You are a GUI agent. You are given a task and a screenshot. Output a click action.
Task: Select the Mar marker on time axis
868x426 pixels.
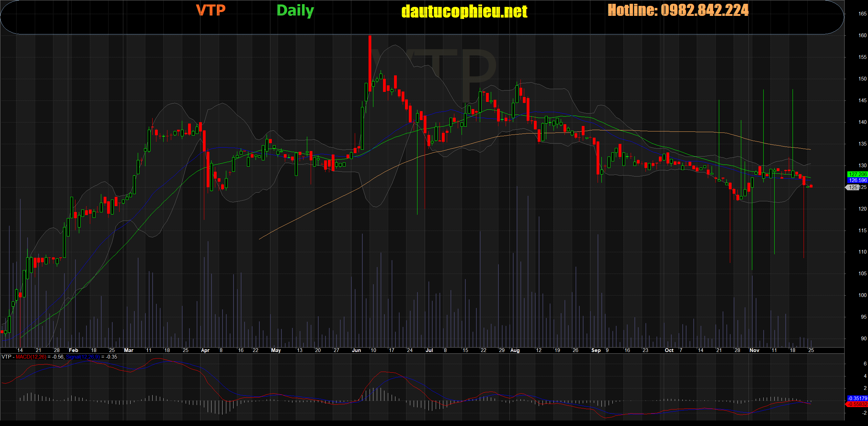(128, 350)
